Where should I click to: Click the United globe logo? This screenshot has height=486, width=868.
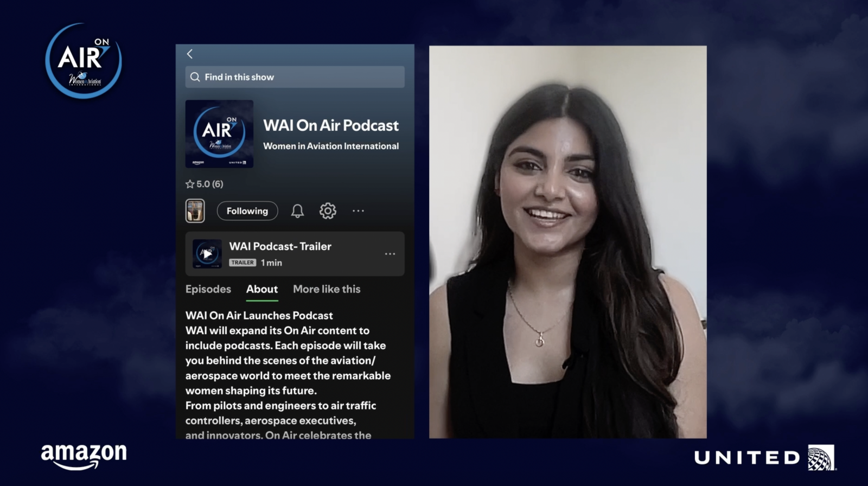coord(821,458)
